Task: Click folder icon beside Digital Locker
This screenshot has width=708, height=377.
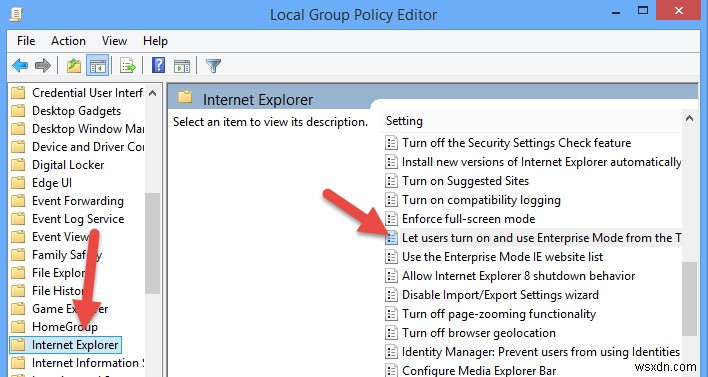Action: [x=18, y=165]
